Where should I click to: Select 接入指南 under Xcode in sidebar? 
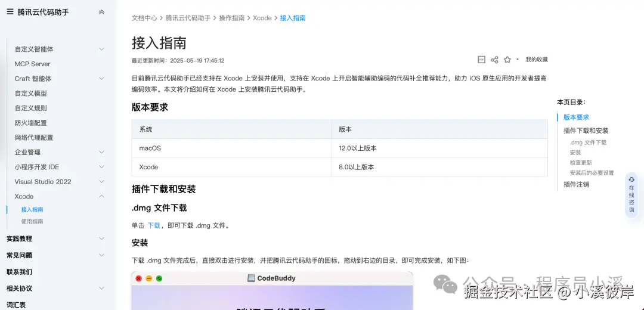tap(32, 209)
